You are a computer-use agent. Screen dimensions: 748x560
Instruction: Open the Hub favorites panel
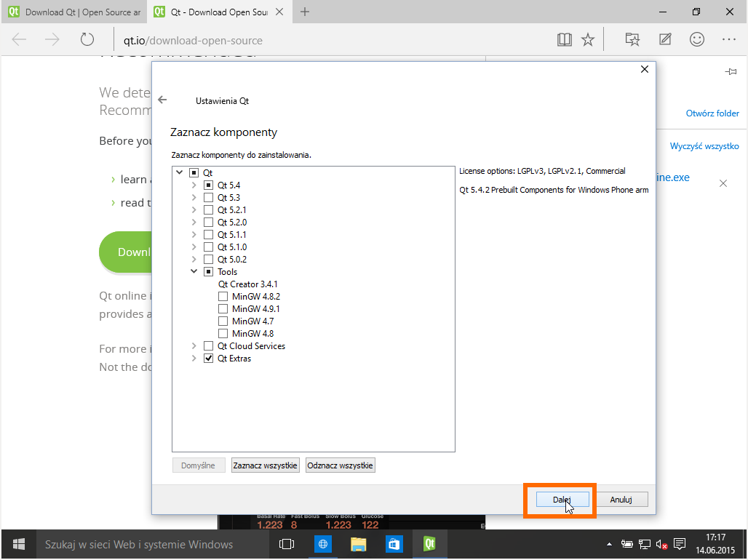coord(632,39)
